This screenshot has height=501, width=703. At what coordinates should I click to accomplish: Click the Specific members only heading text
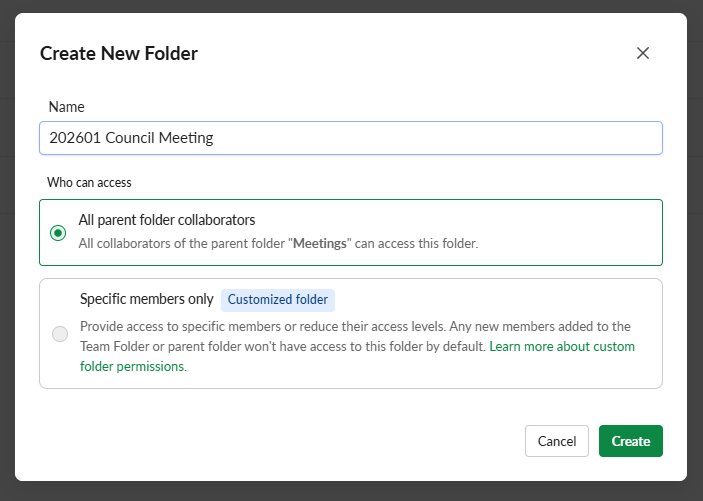coord(146,299)
